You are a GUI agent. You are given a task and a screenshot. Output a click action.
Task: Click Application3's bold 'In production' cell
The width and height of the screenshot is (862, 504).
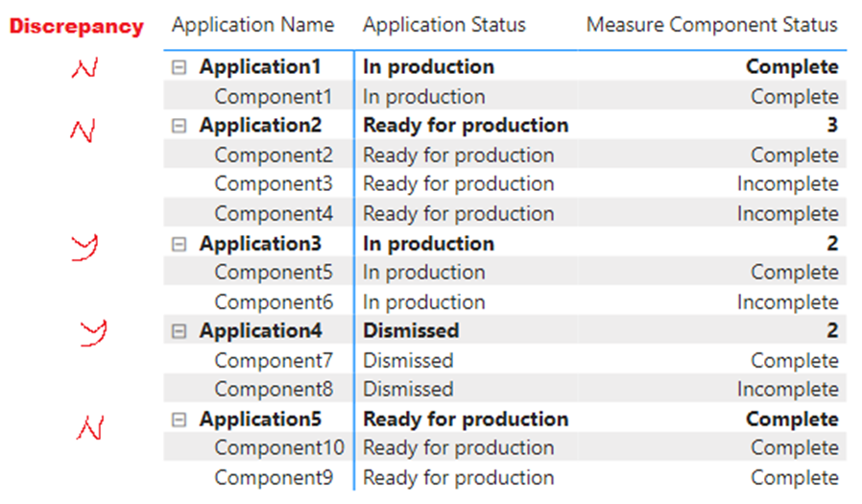(x=428, y=244)
